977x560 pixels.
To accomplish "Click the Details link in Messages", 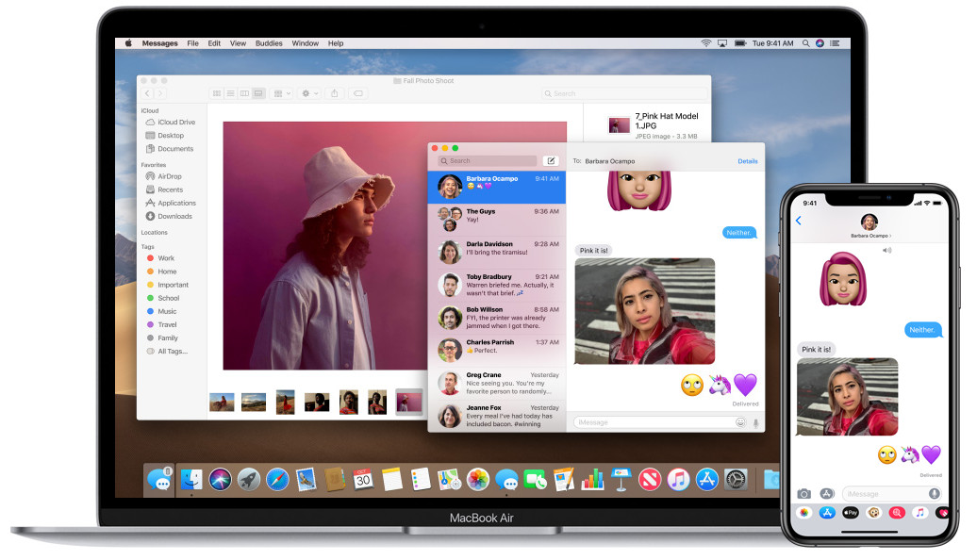I will [x=747, y=161].
